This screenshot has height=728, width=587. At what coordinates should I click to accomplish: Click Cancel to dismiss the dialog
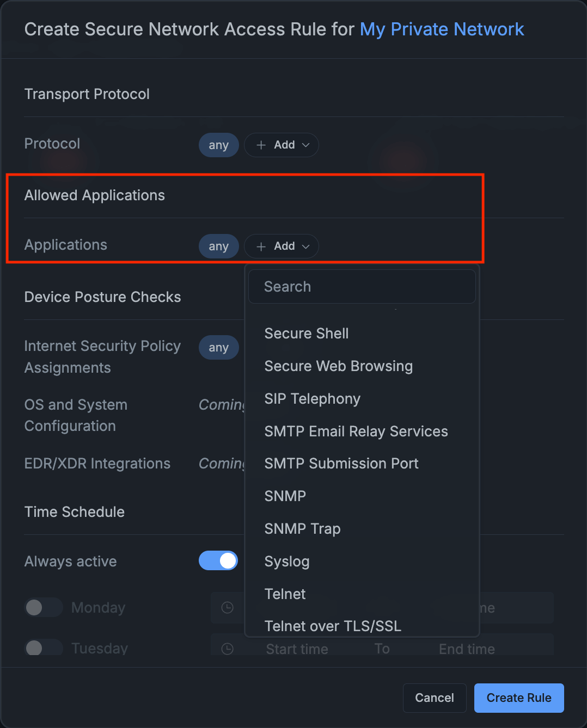[434, 698]
